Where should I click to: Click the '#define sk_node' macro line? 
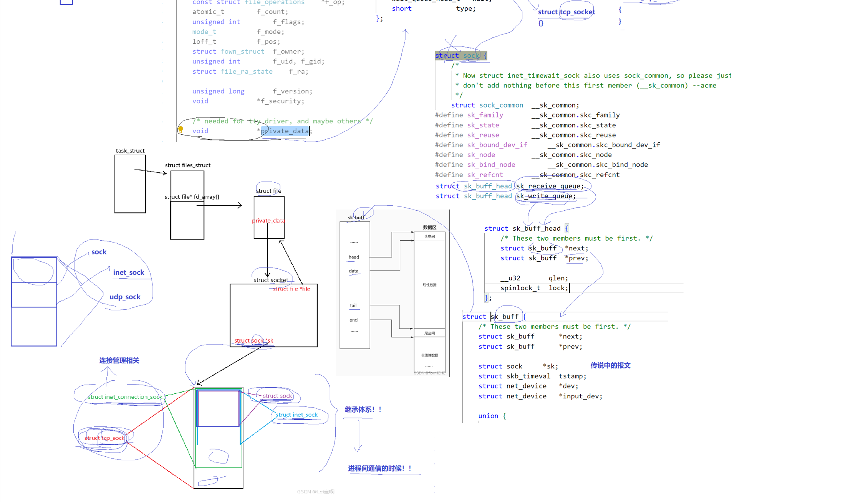tap(523, 155)
